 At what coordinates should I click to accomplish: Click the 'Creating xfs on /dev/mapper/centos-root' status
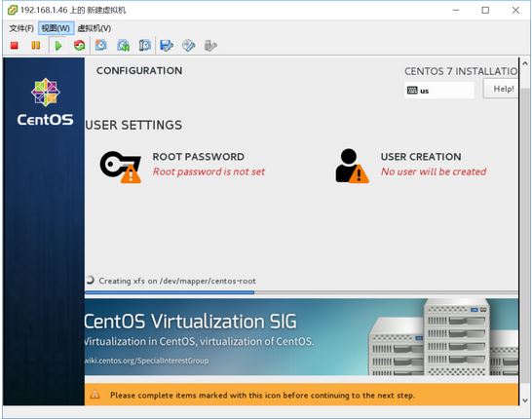(177, 281)
